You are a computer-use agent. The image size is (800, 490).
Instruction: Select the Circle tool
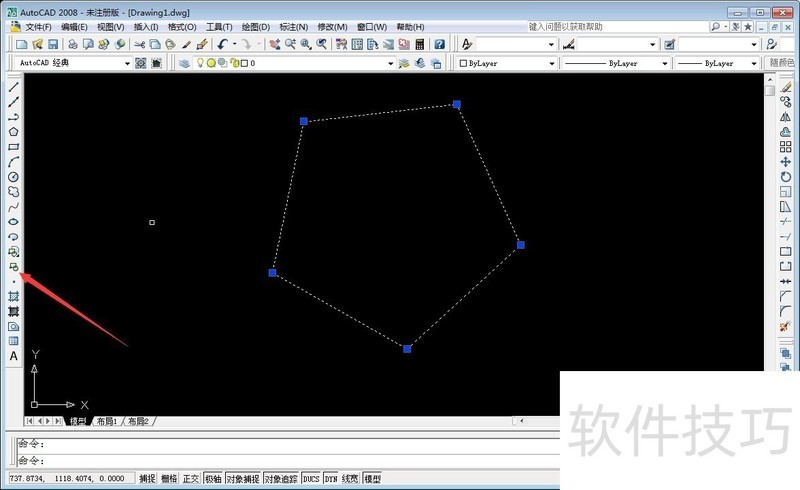14,177
